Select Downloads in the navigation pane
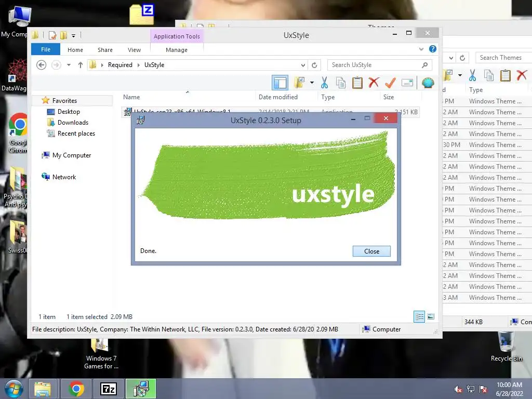Viewport: 532px width, 399px height. click(x=73, y=123)
